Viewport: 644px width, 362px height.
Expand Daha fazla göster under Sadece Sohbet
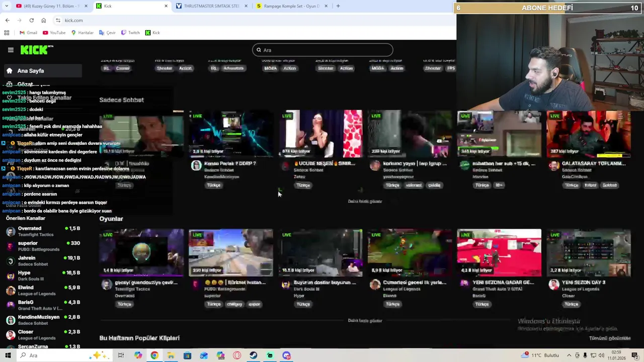pos(365,201)
